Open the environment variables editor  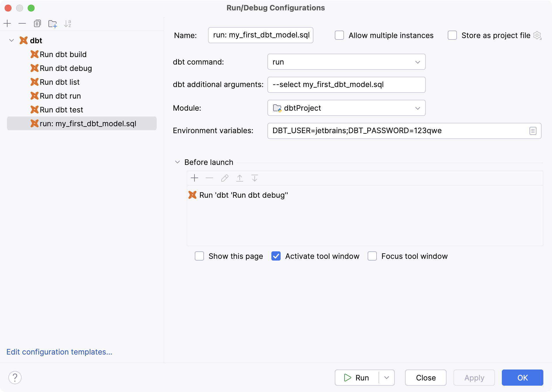point(532,131)
